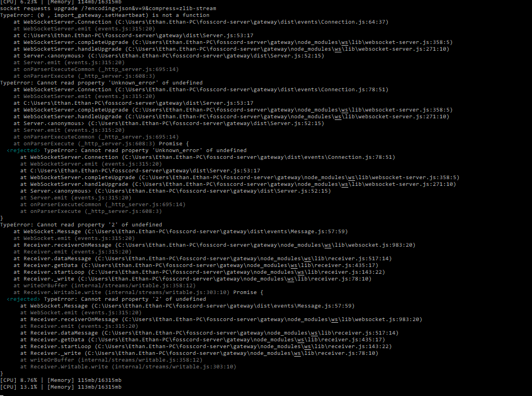Click the 'socket requests upgrade' log line
The width and height of the screenshot is (532, 396).
[108, 8]
